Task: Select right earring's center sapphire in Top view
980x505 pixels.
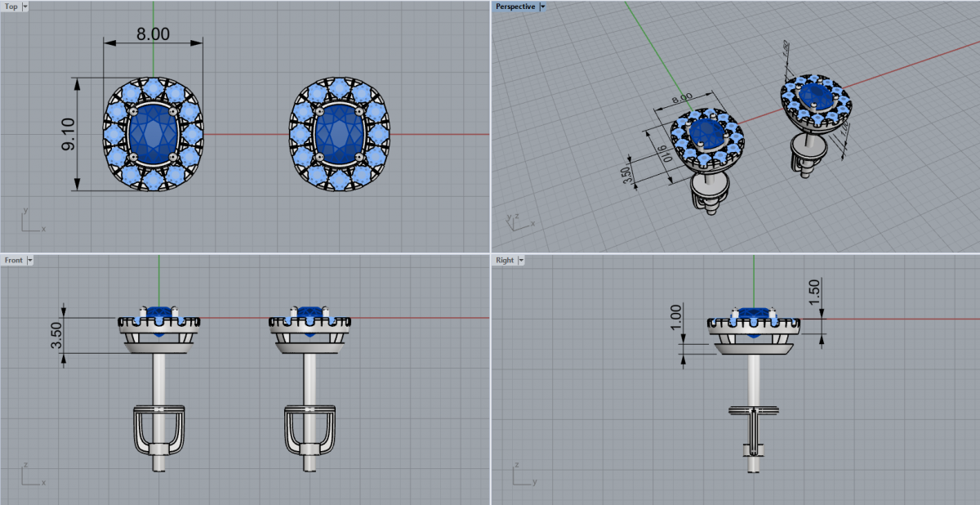Action: click(340, 133)
